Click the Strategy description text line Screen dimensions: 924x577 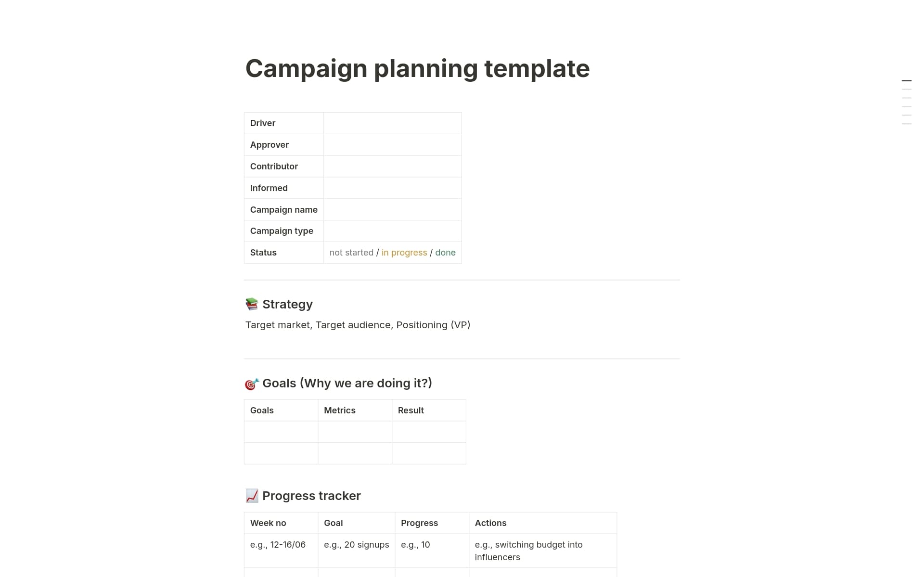tap(358, 325)
